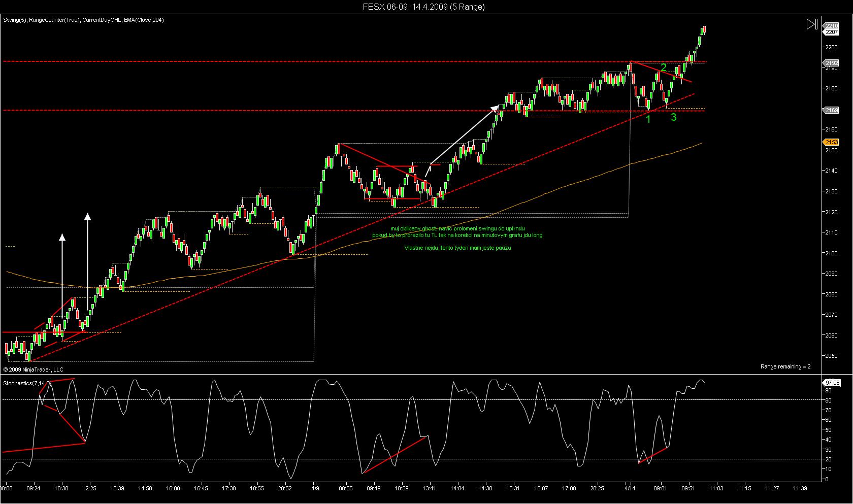Click the 2100 price axis label
853x504 pixels.
click(x=832, y=253)
